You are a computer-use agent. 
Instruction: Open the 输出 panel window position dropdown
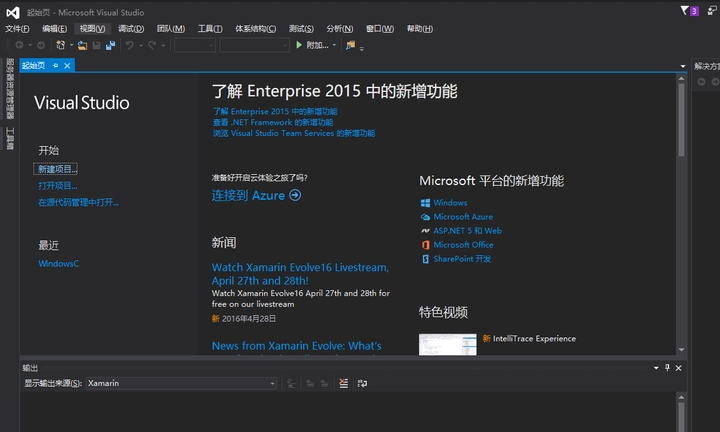(656, 368)
